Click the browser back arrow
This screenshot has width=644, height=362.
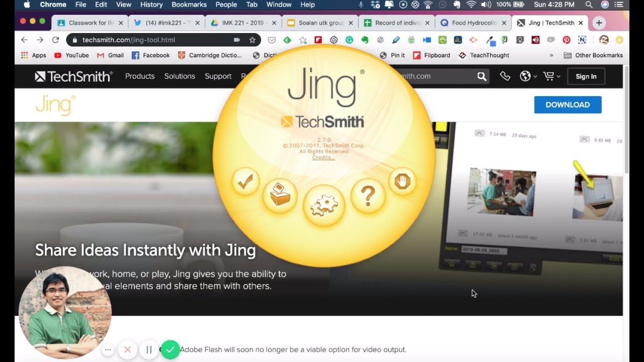pyautogui.click(x=24, y=40)
